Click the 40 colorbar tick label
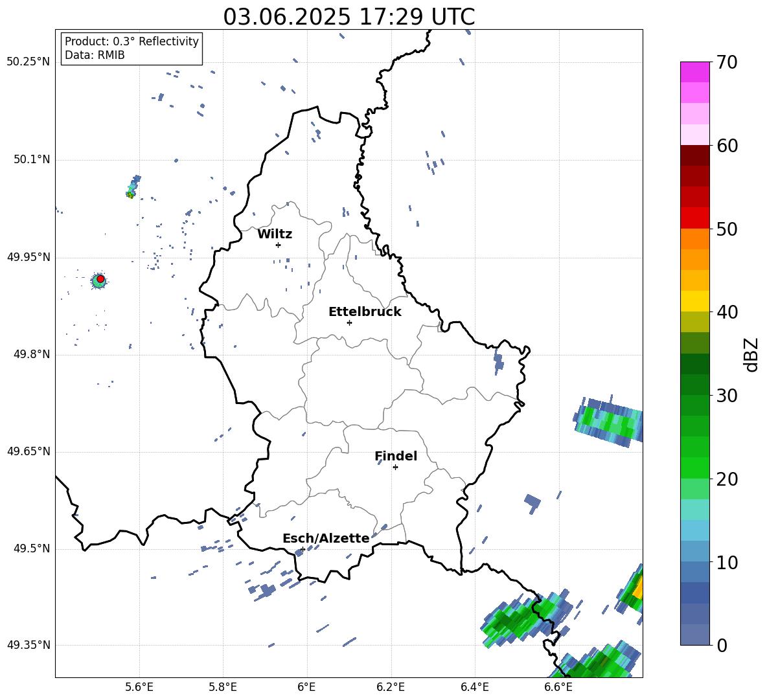 point(727,312)
